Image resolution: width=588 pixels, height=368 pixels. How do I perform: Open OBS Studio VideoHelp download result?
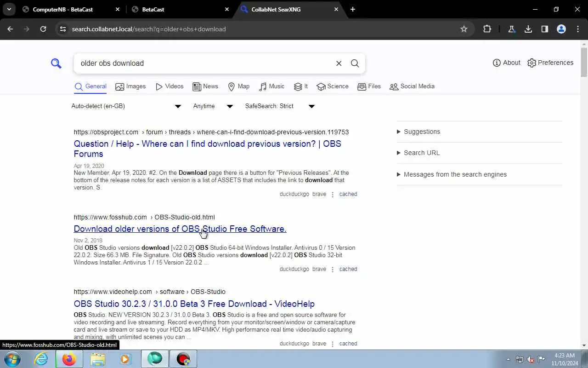click(194, 304)
